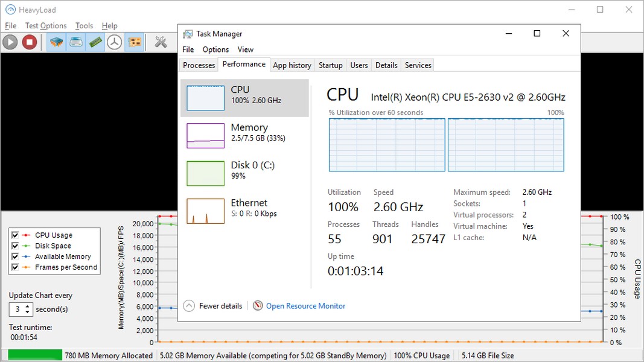Toggle Frames per Second checkbox
Viewport: 644px width, 362px height.
click(15, 267)
